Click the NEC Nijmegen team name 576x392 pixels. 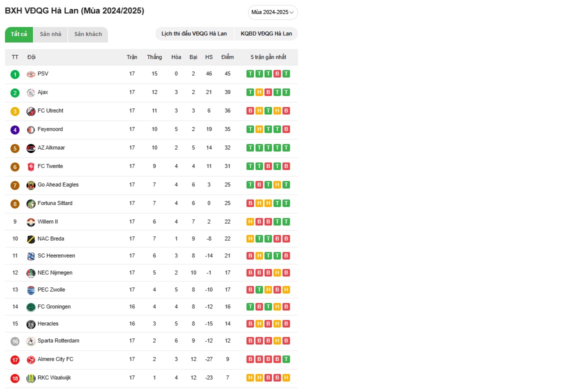pos(55,272)
